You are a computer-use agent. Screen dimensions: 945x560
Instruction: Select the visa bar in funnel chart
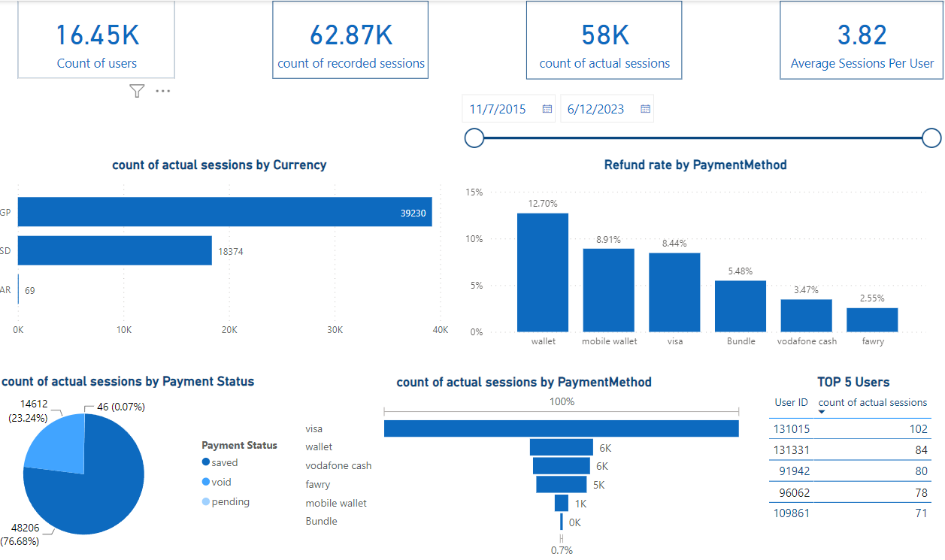pyautogui.click(x=561, y=428)
